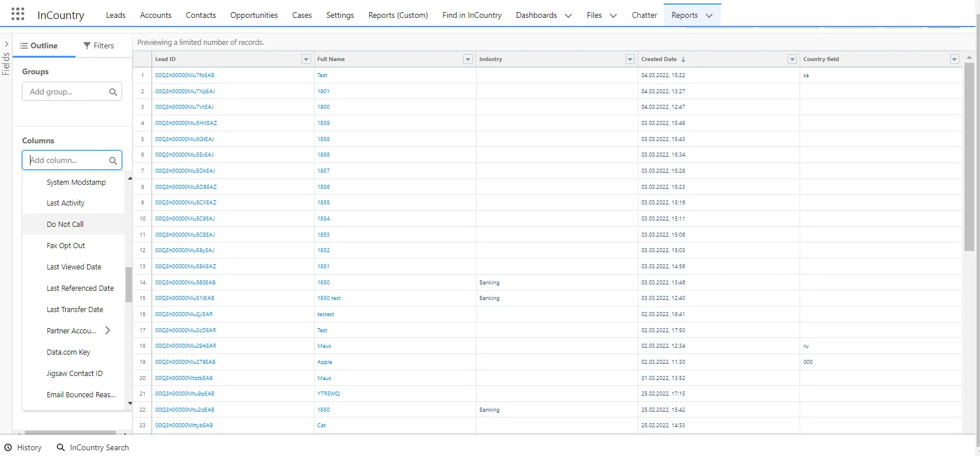
Task: Open the App Launcher grid icon
Action: (18, 14)
